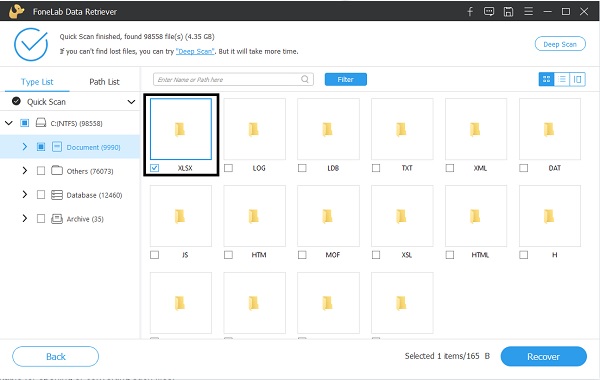Check the H checkbox

(x=524, y=255)
